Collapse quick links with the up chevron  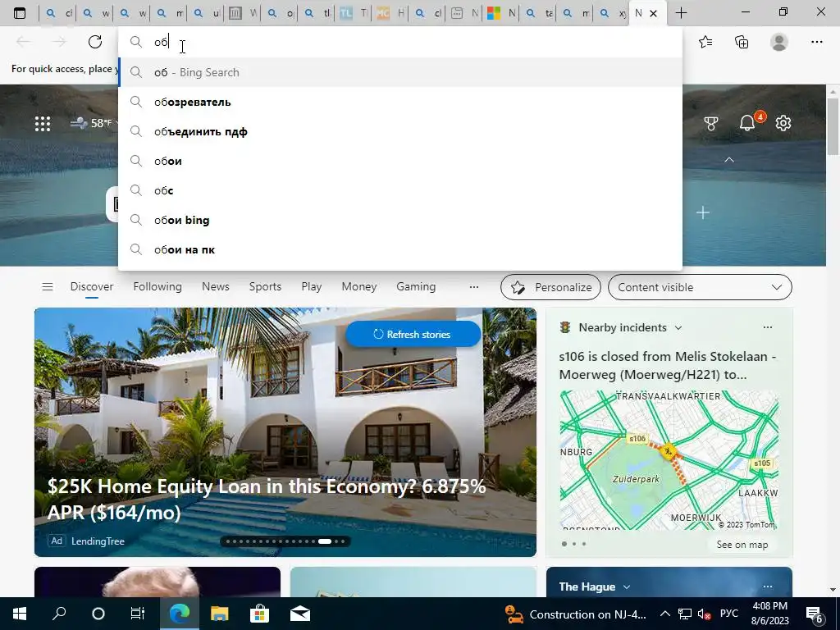(729, 160)
